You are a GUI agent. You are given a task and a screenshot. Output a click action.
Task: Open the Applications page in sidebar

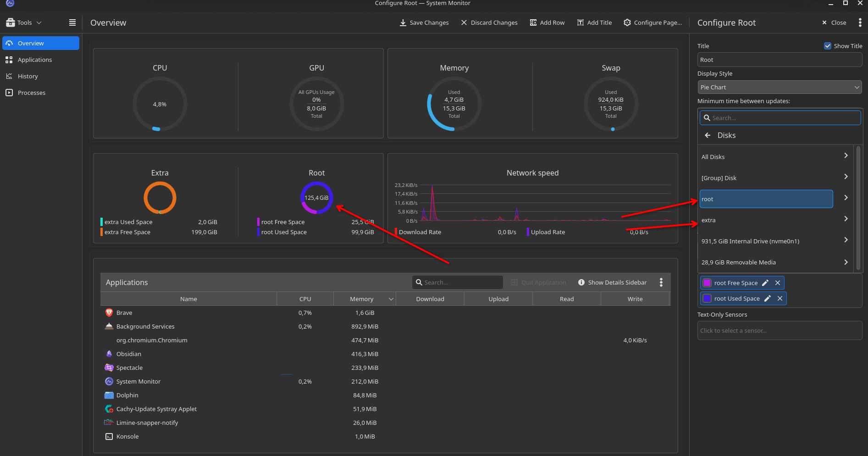(x=41, y=60)
